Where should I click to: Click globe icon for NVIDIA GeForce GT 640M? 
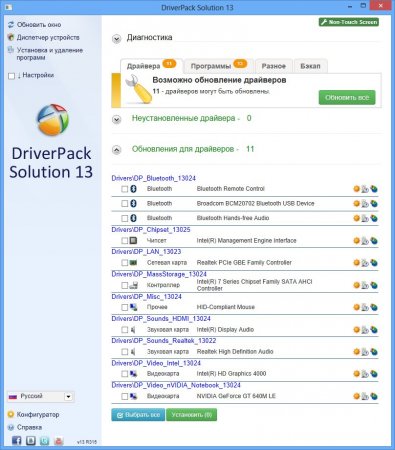pyautogui.click(x=374, y=396)
